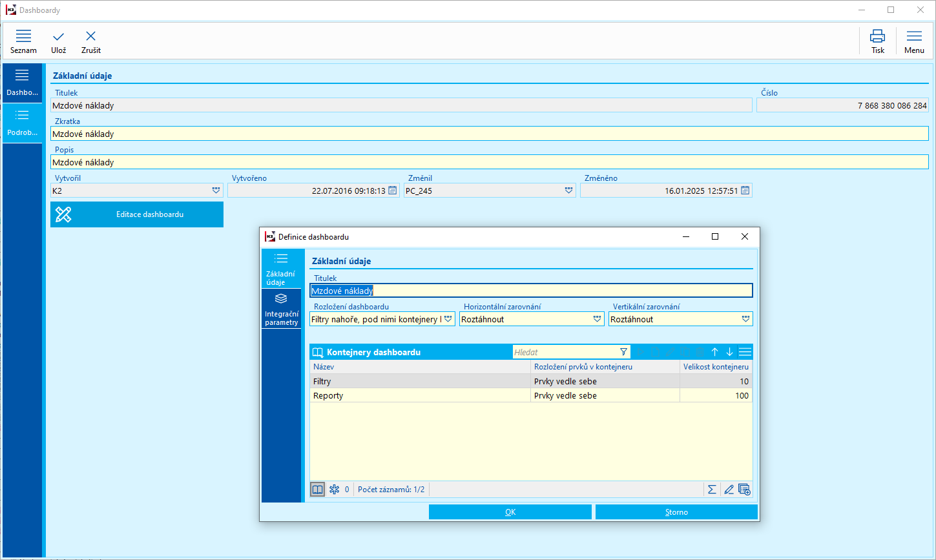
Task: Sort by Velikost kontejneru column header
Action: point(716,367)
